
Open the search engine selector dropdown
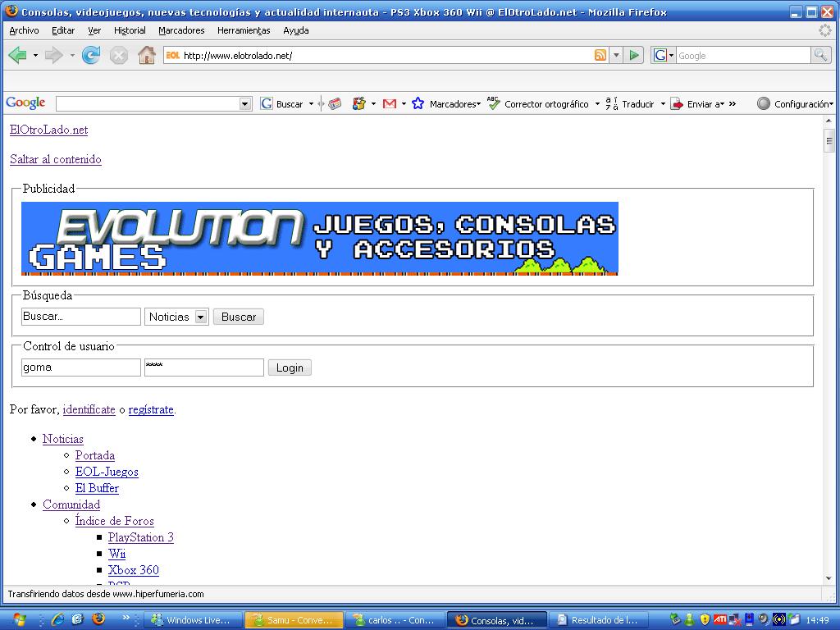pyautogui.click(x=671, y=55)
